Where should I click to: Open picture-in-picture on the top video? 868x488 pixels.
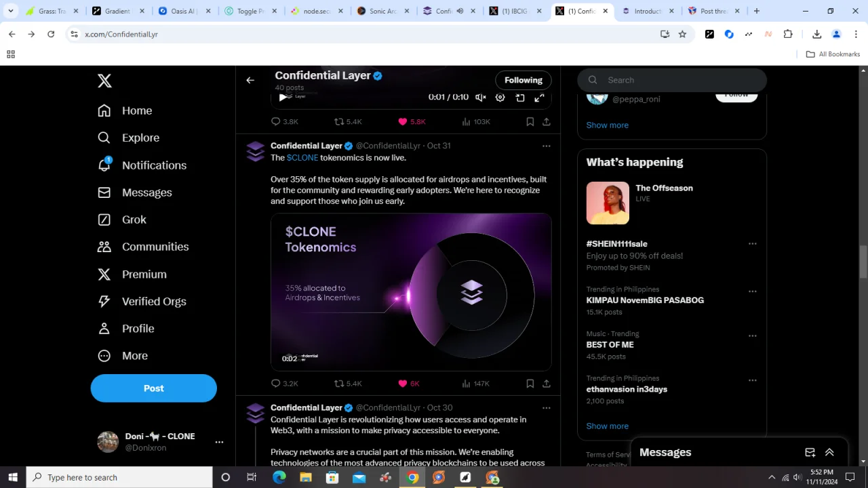point(520,98)
